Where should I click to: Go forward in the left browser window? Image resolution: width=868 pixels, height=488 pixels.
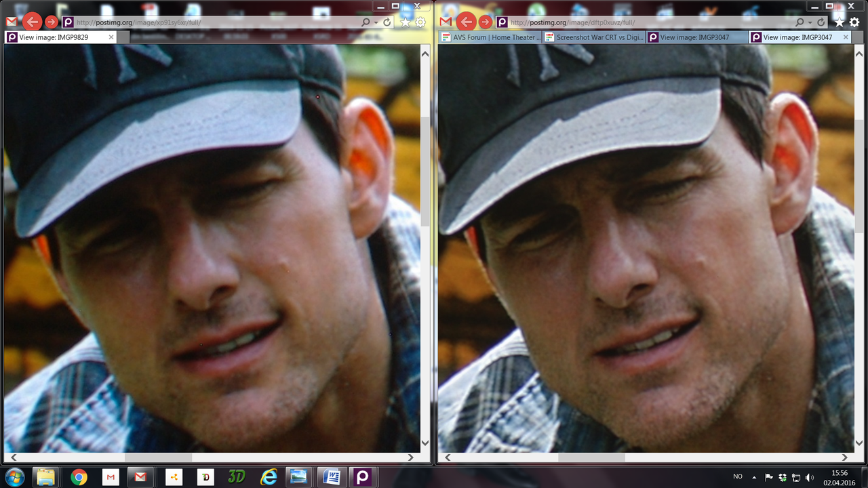pyautogui.click(x=52, y=22)
